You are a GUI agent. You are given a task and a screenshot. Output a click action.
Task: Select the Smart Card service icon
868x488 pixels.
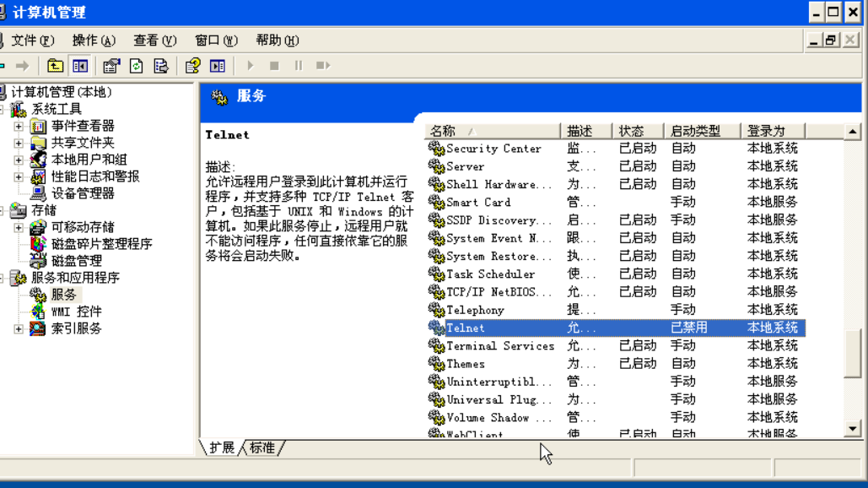click(436, 202)
